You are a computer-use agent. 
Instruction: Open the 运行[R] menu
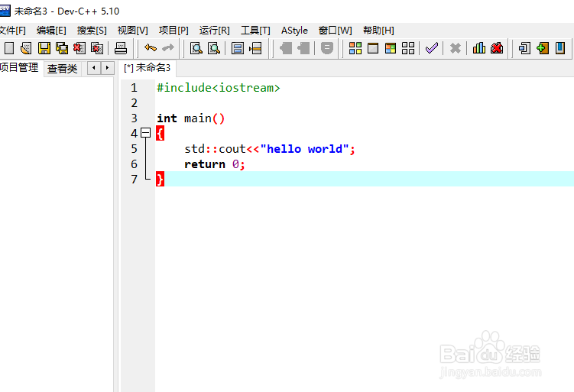(214, 31)
